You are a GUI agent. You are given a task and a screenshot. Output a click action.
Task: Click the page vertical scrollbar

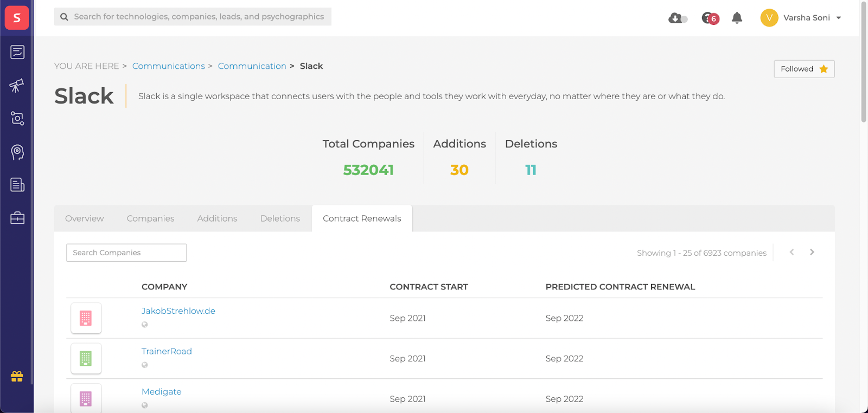[864, 62]
